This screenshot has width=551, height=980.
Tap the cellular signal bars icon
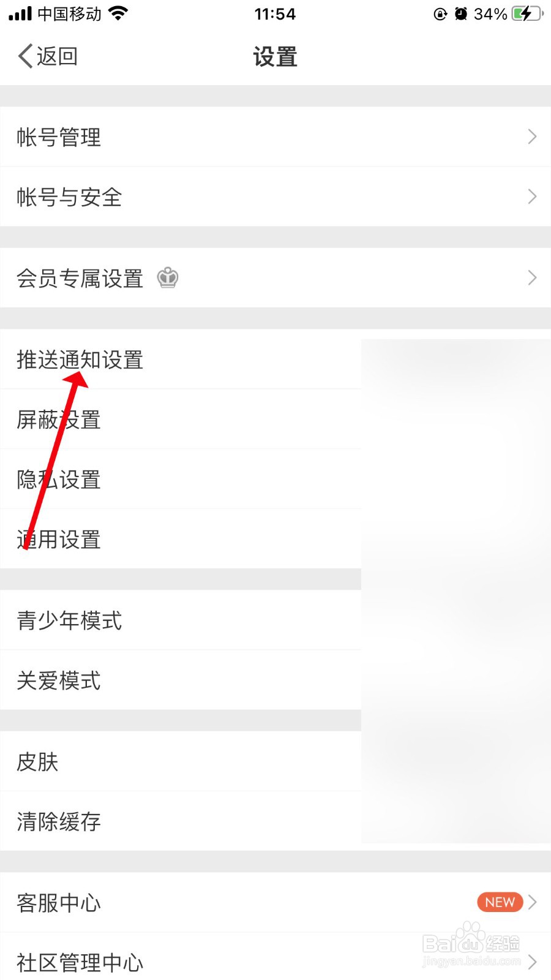click(x=20, y=13)
